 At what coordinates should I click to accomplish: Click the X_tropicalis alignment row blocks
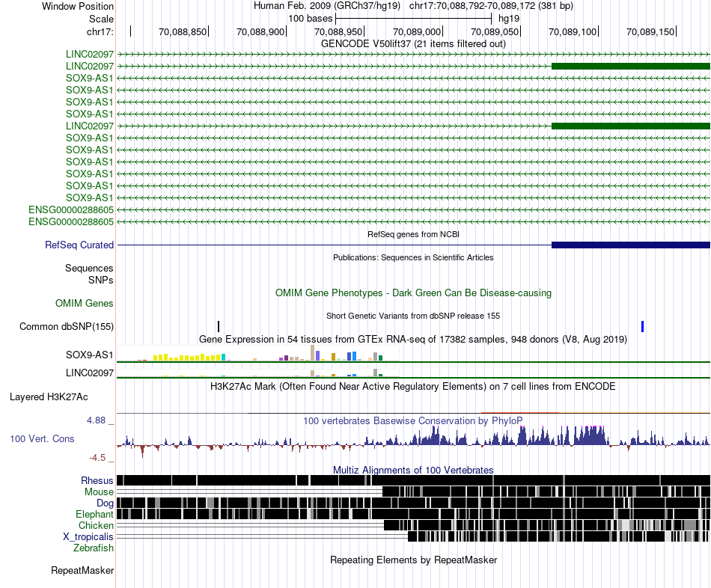(x=558, y=537)
